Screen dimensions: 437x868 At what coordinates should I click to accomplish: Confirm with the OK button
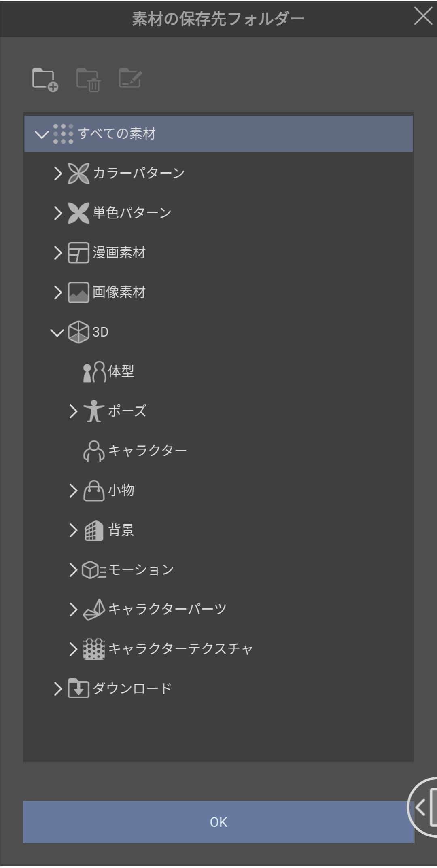pos(218,822)
